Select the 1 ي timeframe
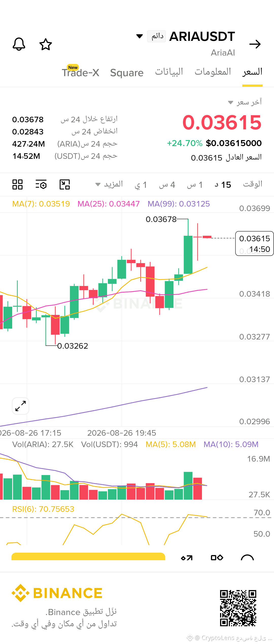Viewport: 274px width, 644px height. [141, 185]
